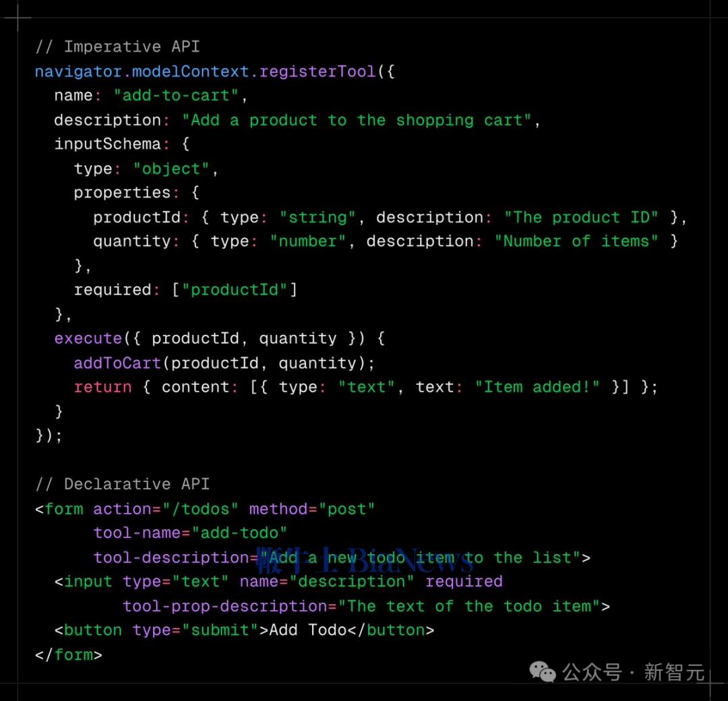Click the productId key under properties
The height and width of the screenshot is (701, 728).
(x=137, y=217)
